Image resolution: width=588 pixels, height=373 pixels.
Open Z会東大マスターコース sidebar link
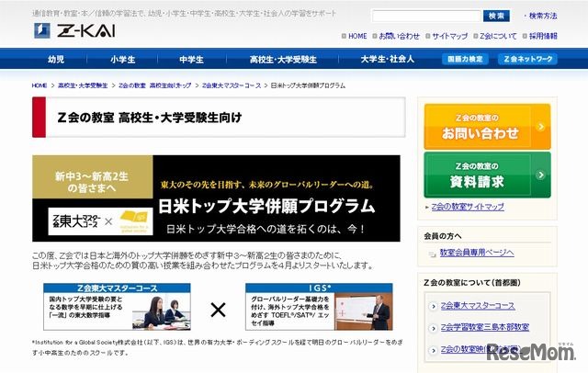point(478,306)
